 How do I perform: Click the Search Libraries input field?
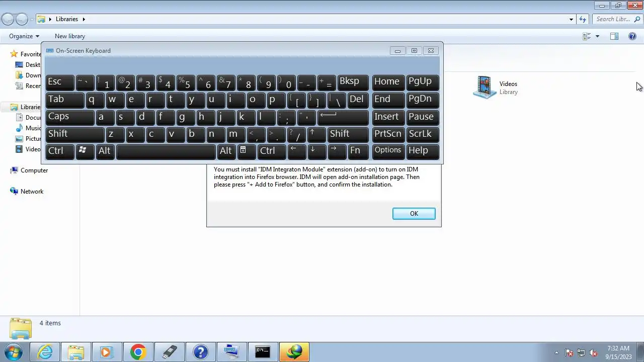617,19
